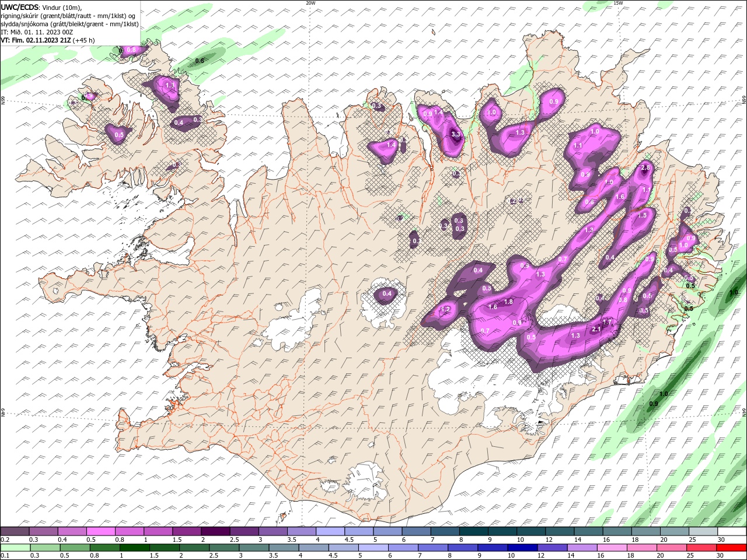
Task: Click the 'Vindur (10m)' label
Action: tap(62, 7)
